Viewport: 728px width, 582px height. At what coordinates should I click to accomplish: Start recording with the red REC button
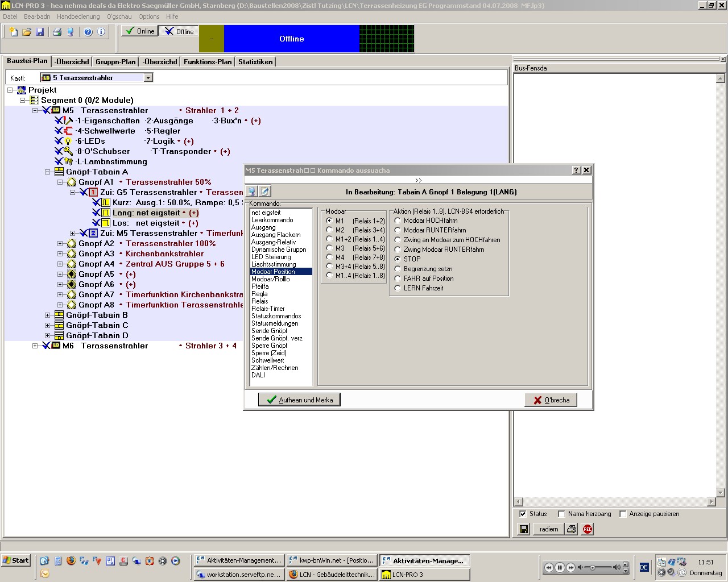click(x=588, y=529)
